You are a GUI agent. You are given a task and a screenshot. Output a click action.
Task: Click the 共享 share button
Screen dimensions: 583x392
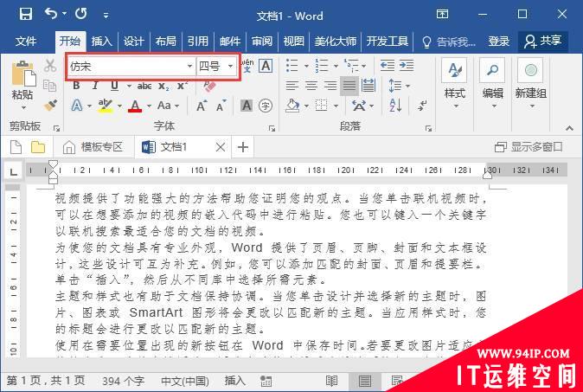pos(543,42)
